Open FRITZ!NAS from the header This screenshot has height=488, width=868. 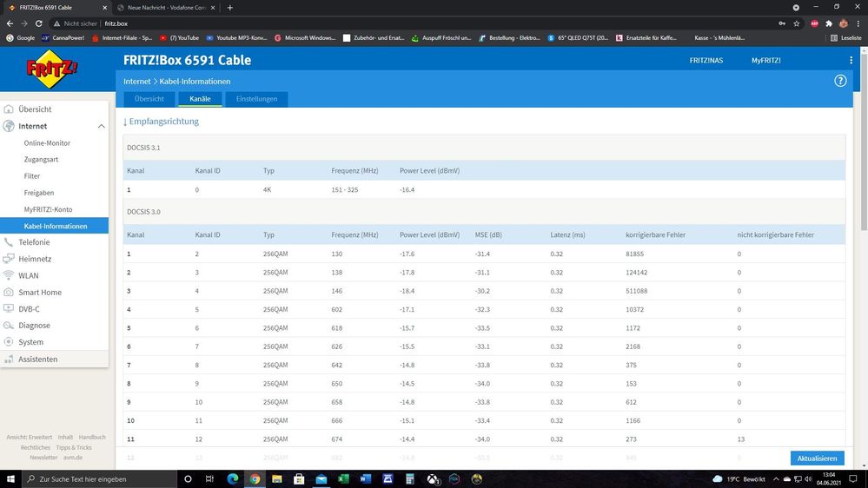click(706, 61)
